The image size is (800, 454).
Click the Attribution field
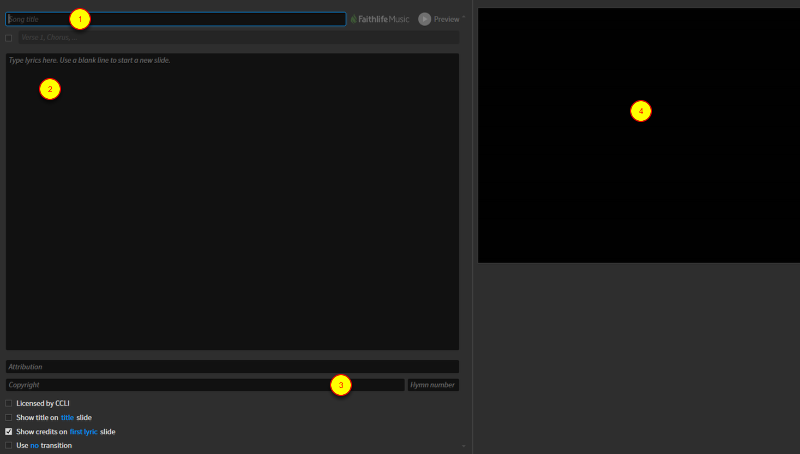(232, 367)
